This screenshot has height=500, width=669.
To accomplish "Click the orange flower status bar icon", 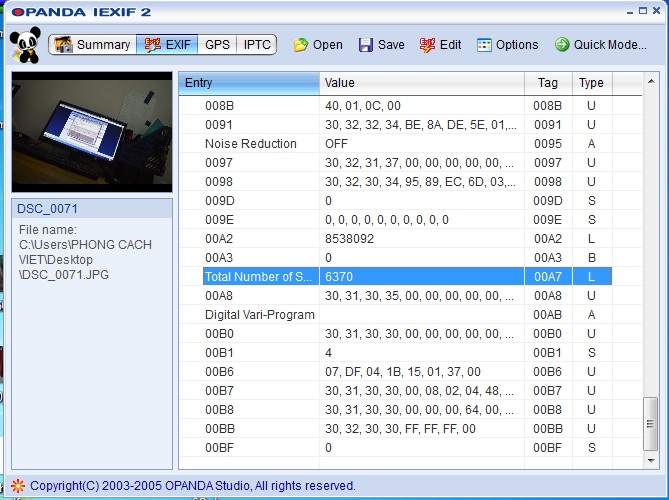I will pos(17,486).
